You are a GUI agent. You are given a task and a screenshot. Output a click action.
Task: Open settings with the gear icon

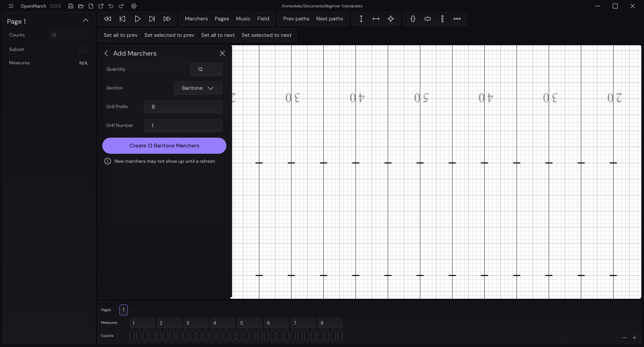pos(134,6)
